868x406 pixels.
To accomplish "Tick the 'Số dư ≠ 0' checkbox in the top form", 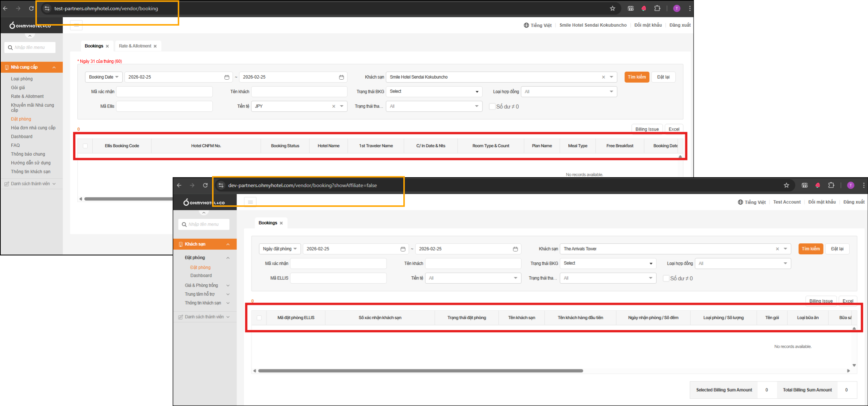I will [492, 106].
